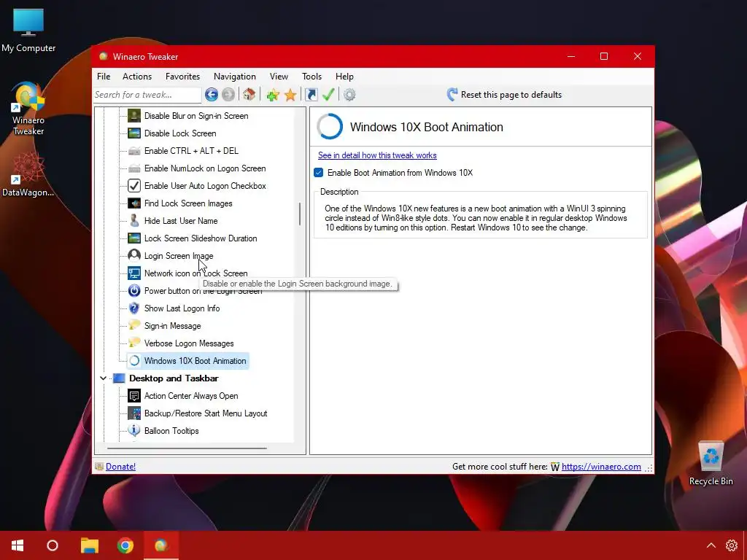Click the Login Screen Image user icon

(134, 255)
